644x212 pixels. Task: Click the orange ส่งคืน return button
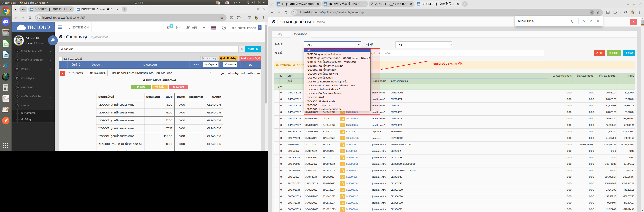click(160, 87)
